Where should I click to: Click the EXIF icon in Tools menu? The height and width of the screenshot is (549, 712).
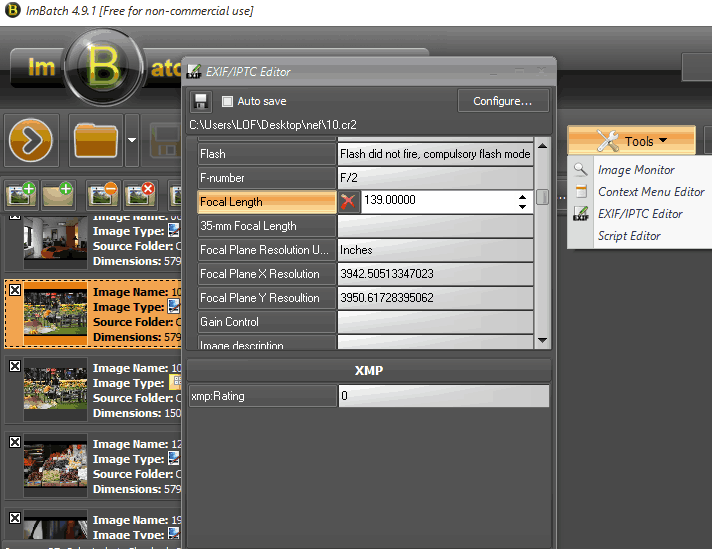pos(581,213)
